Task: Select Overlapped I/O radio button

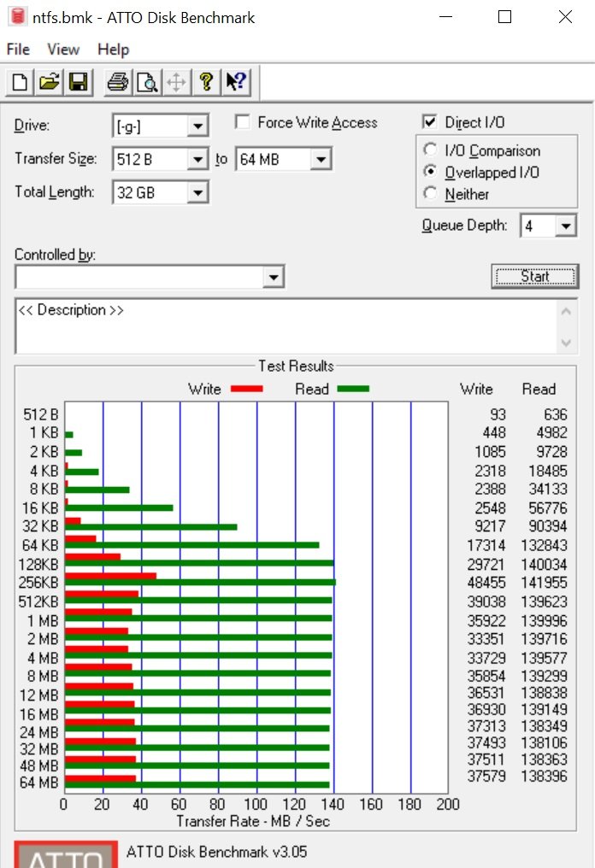Action: point(429,172)
